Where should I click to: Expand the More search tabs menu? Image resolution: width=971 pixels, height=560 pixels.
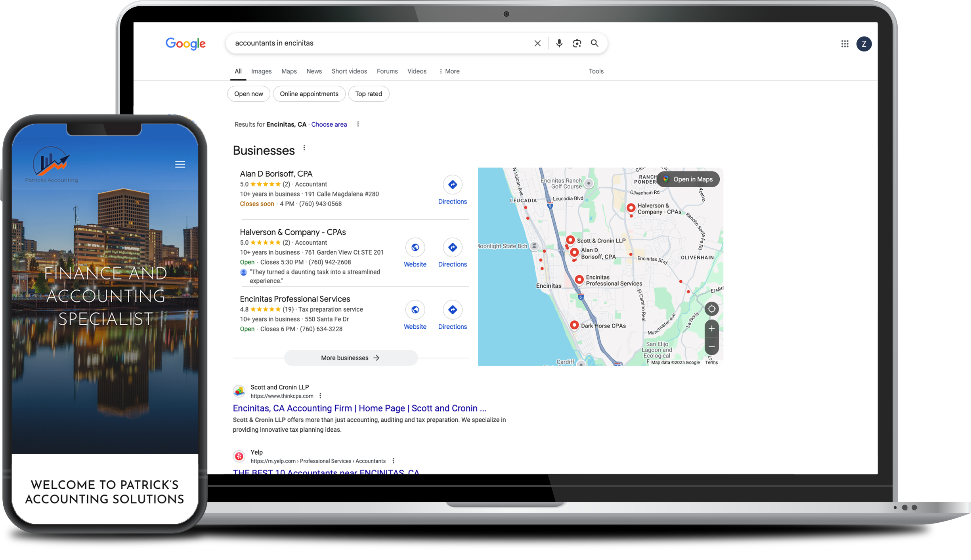click(449, 71)
